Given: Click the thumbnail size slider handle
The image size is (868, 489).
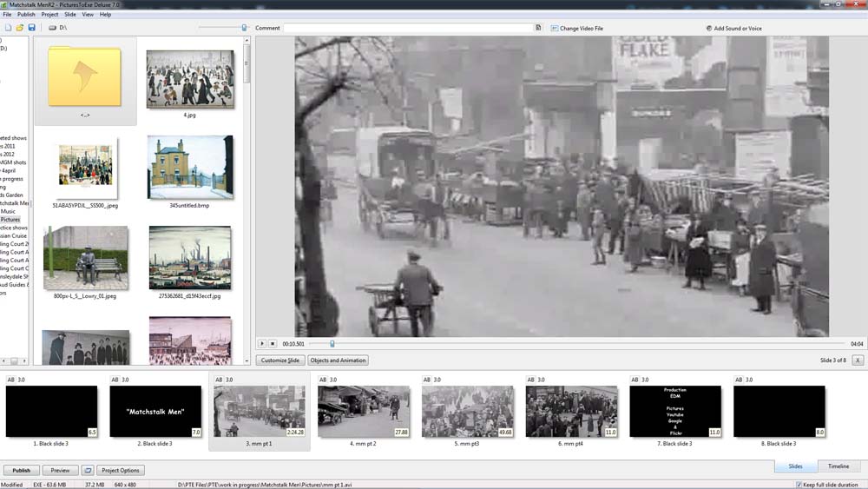Looking at the screenshot, I should 244,28.
